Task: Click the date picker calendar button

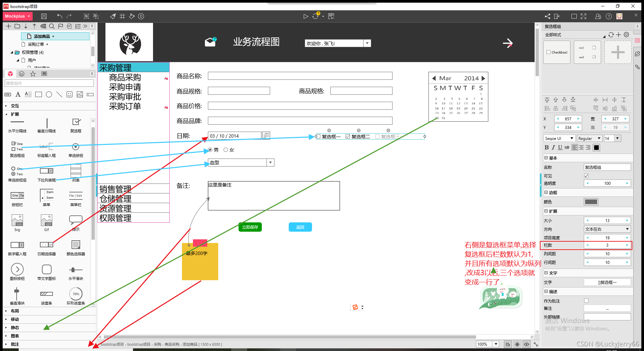Action: point(266,135)
